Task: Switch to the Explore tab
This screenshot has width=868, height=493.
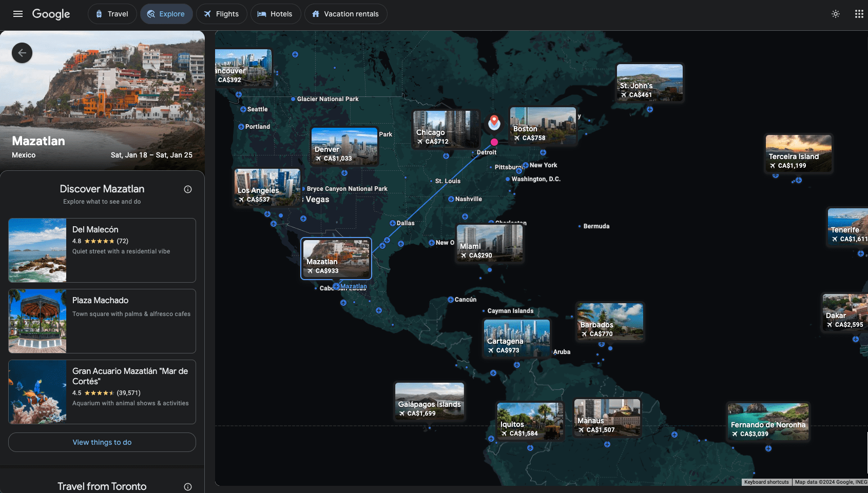Action: pyautogui.click(x=166, y=14)
